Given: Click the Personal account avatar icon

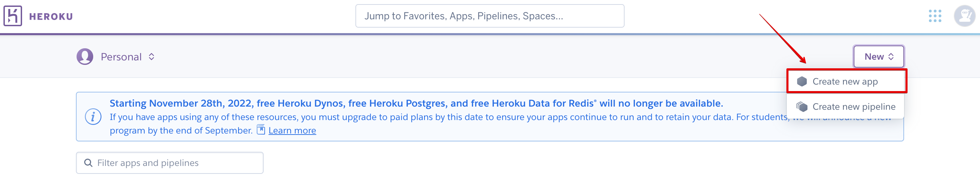Looking at the screenshot, I should point(85,57).
